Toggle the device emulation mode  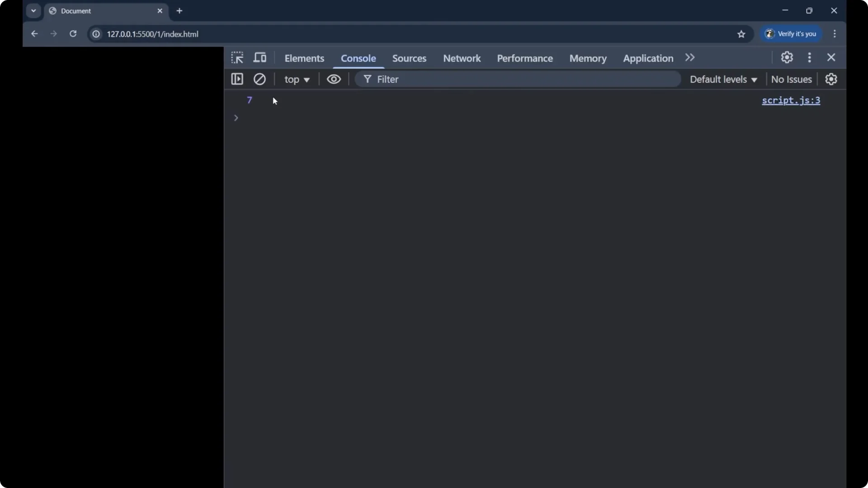click(x=260, y=57)
